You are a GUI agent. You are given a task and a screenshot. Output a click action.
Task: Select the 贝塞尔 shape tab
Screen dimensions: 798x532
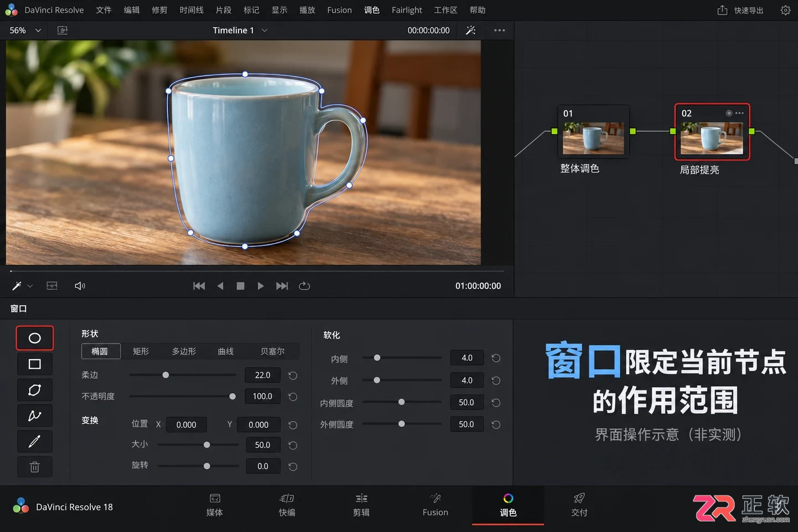click(272, 351)
